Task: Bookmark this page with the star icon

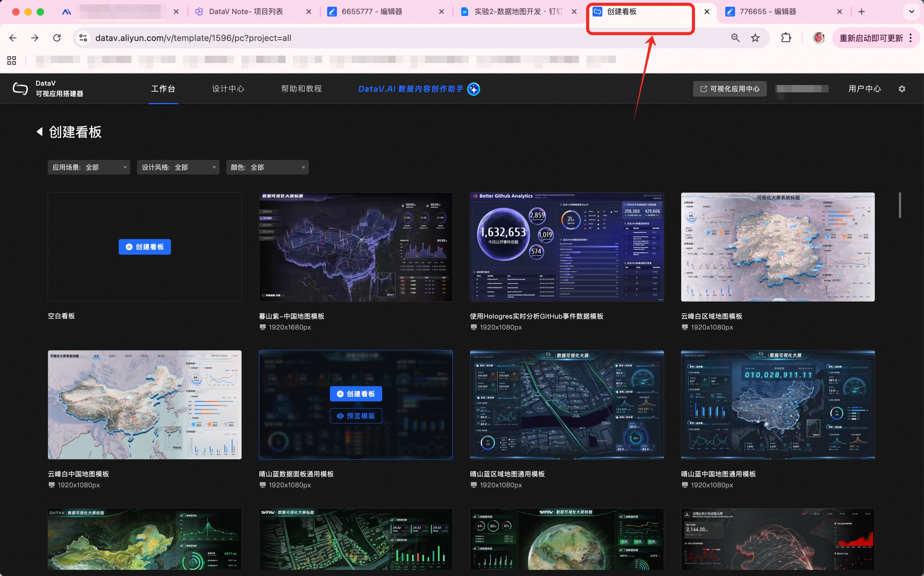Action: pos(755,38)
